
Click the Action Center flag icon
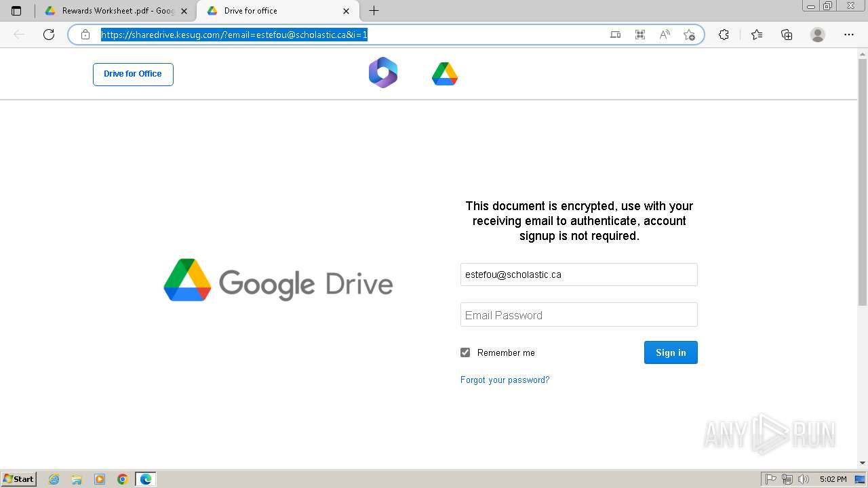pyautogui.click(x=771, y=479)
